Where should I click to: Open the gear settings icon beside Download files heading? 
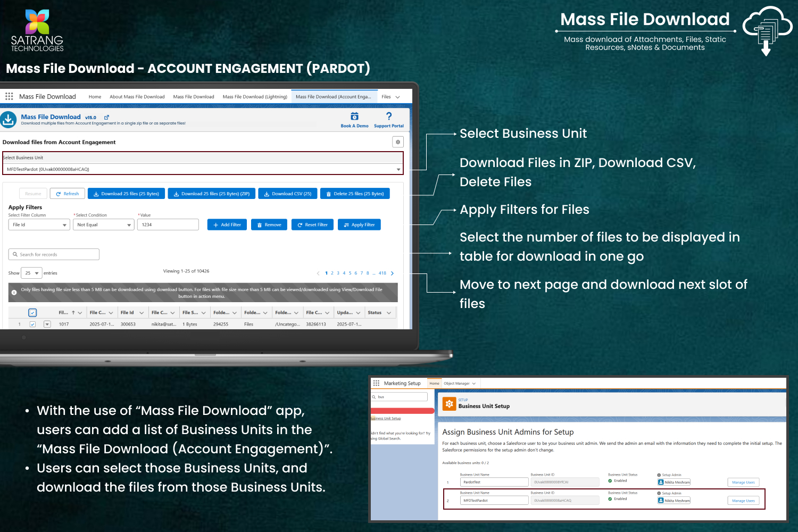[398, 142]
